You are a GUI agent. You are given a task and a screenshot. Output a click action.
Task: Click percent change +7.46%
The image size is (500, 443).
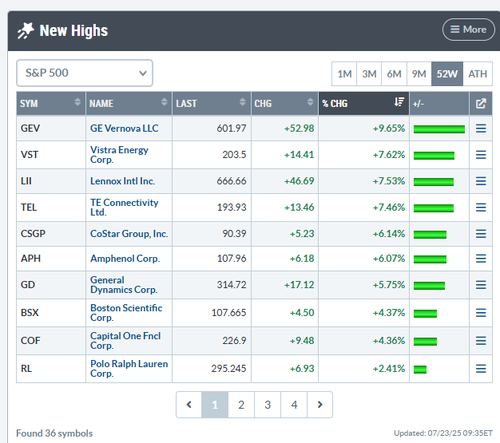click(389, 207)
